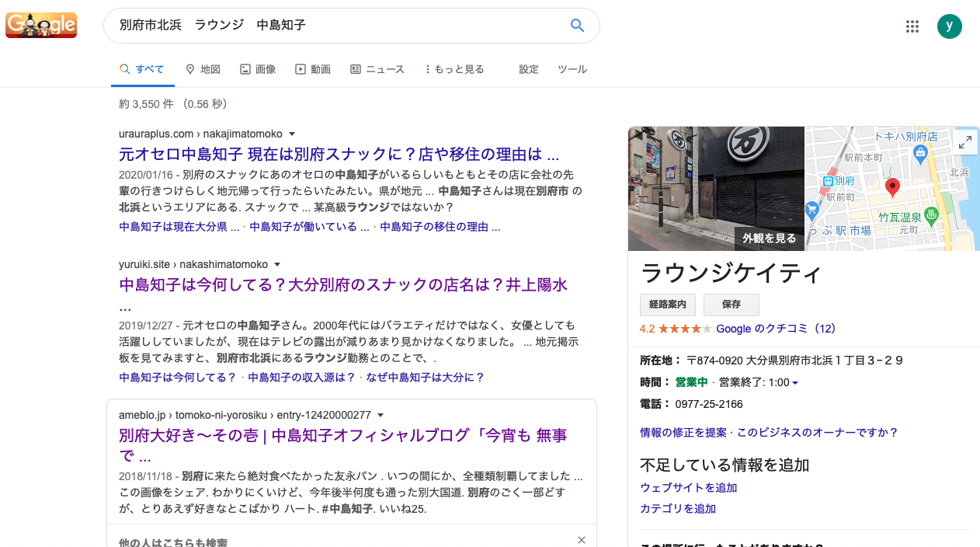
Task: Expand ameblo.jp result dropdown arrow
Action: (x=381, y=416)
